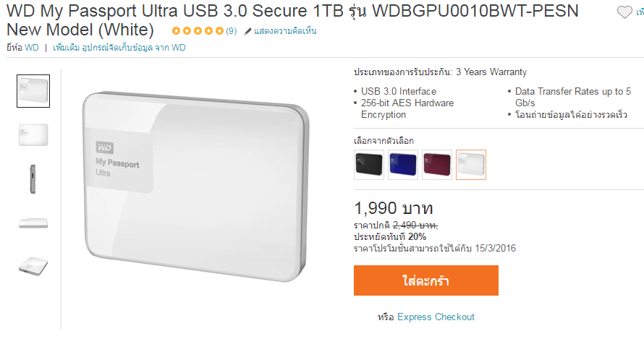Click the แสดงความคิดเห็น review link

tap(285, 31)
